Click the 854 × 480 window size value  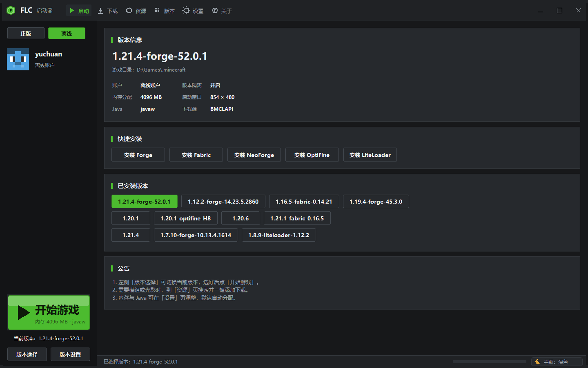pos(223,97)
